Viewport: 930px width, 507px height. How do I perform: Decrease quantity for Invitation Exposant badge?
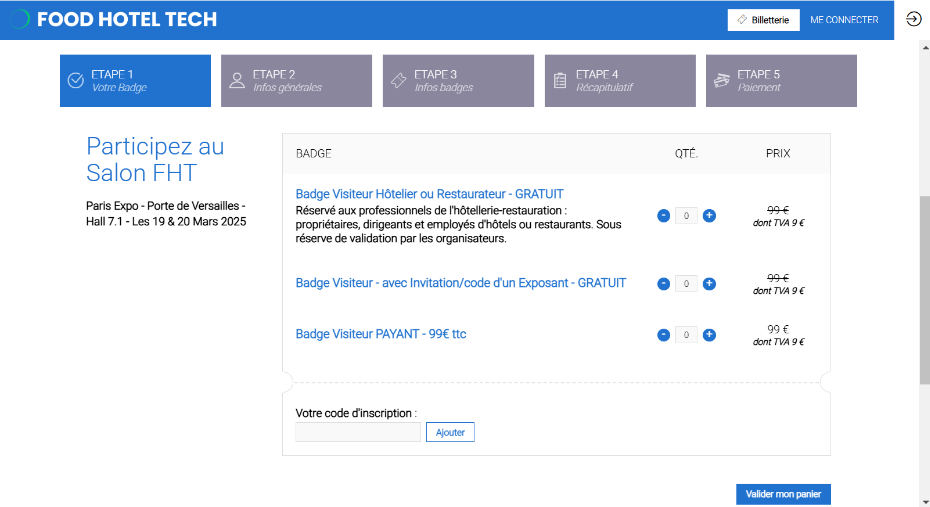coord(664,283)
